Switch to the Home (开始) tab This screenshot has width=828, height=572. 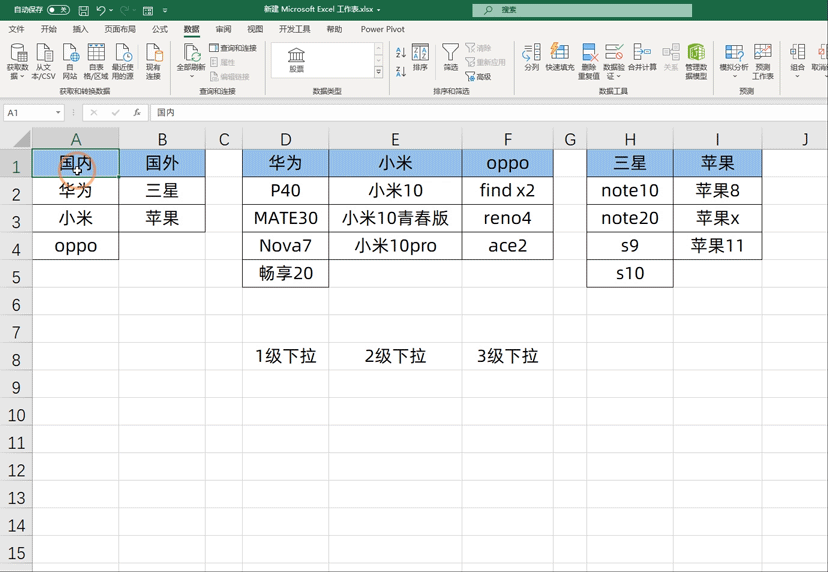[x=49, y=29]
